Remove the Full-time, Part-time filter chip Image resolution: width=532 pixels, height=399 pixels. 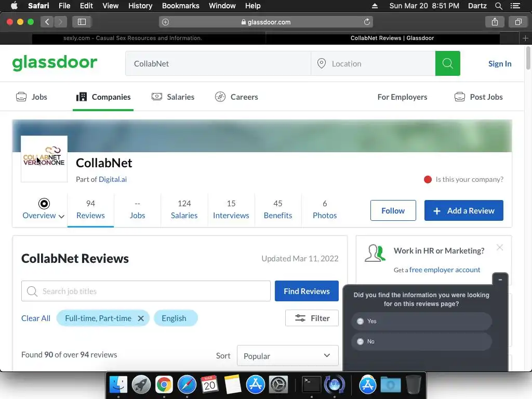[x=141, y=318]
